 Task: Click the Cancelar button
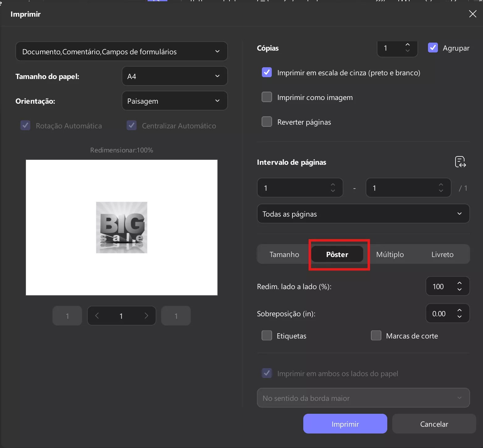(434, 424)
